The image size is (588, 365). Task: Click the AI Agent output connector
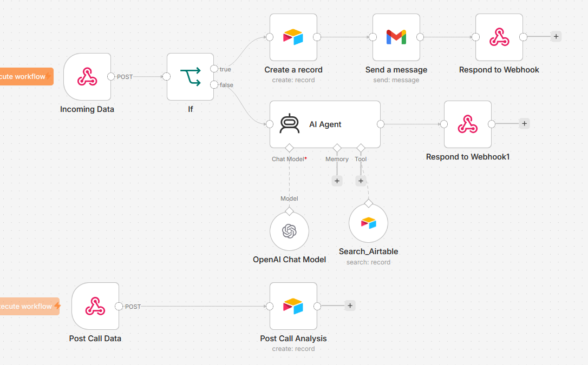pos(381,124)
